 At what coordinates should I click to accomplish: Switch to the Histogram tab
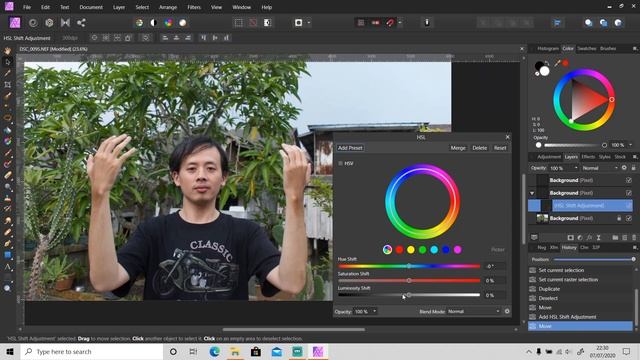coord(548,49)
